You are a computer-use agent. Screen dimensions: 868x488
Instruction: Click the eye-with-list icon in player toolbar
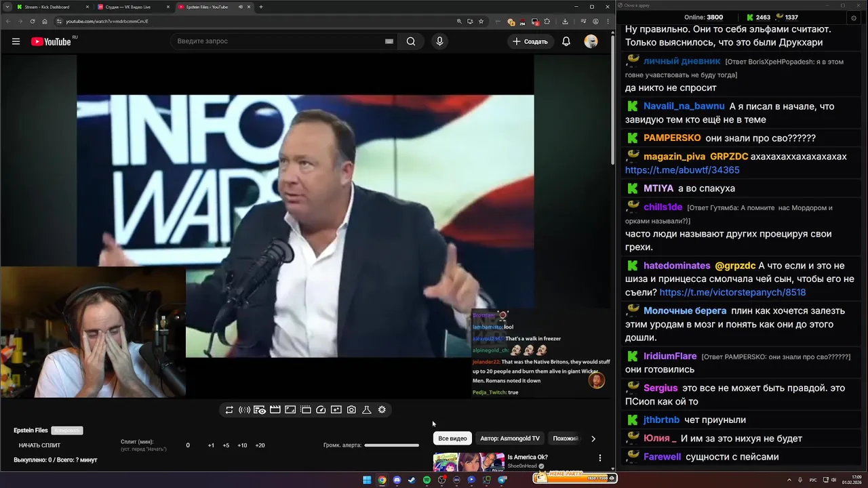point(260,409)
